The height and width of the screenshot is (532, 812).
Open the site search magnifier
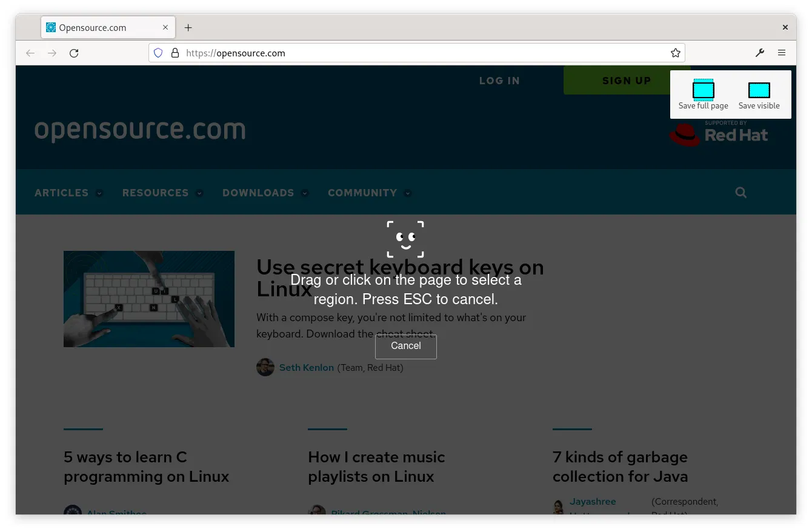(740, 192)
